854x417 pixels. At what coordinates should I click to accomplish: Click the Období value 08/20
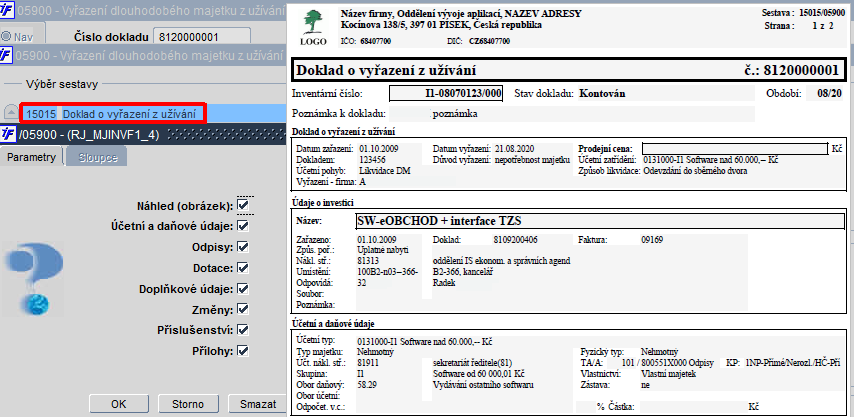point(828,93)
